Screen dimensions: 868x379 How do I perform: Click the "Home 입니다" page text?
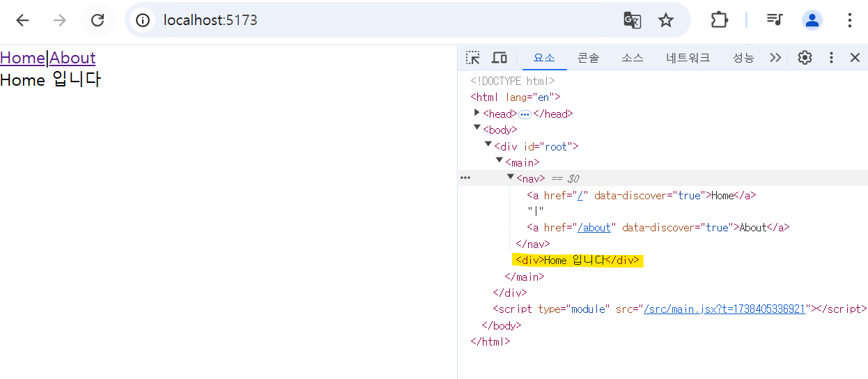(x=50, y=79)
